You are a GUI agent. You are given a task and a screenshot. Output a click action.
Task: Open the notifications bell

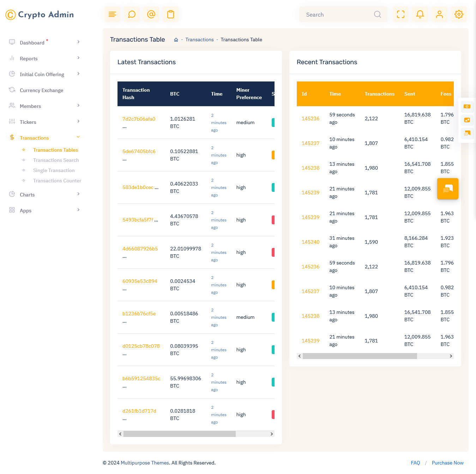coord(420,14)
